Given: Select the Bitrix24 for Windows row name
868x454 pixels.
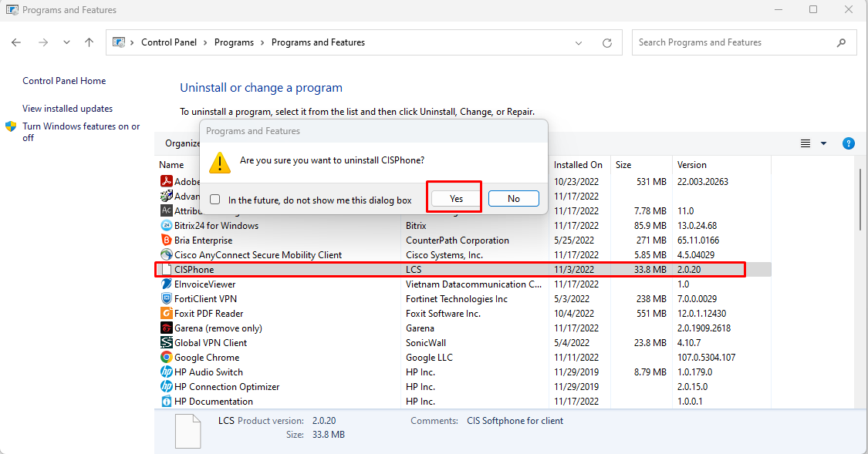Looking at the screenshot, I should tap(217, 226).
